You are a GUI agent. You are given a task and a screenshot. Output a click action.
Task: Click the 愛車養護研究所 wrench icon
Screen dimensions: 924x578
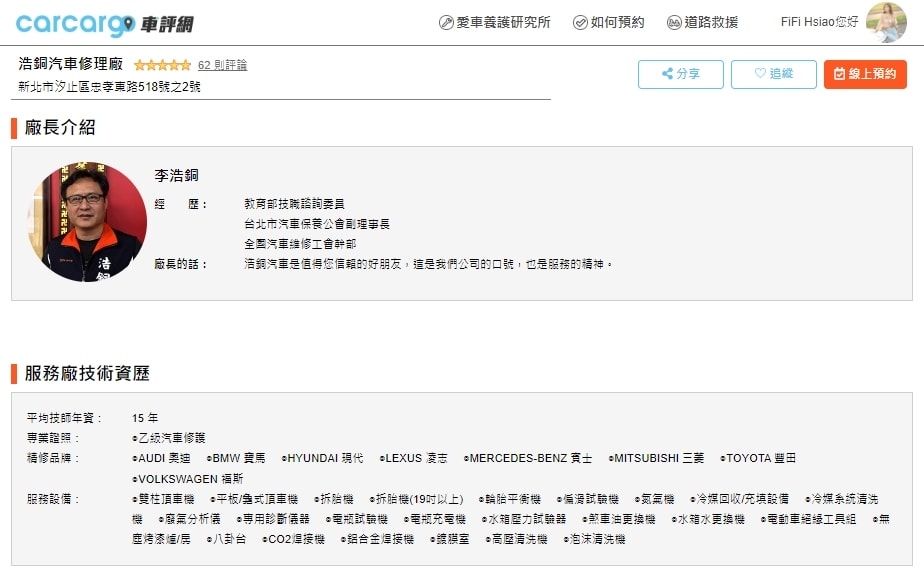(x=446, y=22)
